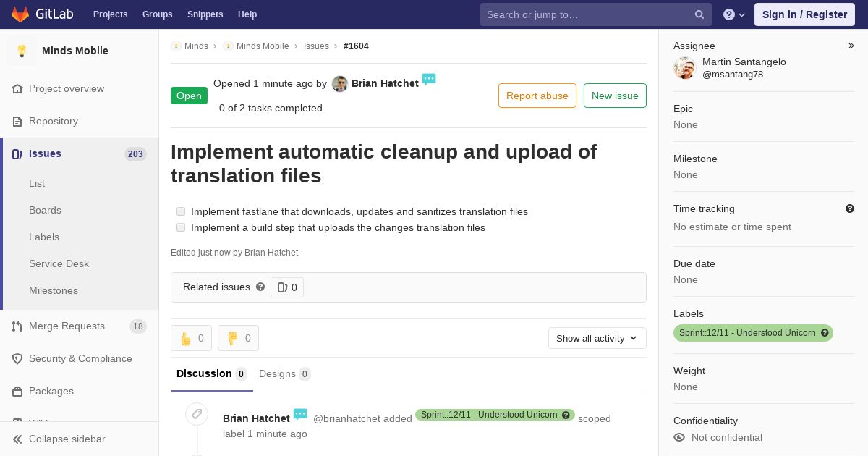The height and width of the screenshot is (456, 868).
Task: Click the GitLab fox logo
Action: click(x=20, y=14)
